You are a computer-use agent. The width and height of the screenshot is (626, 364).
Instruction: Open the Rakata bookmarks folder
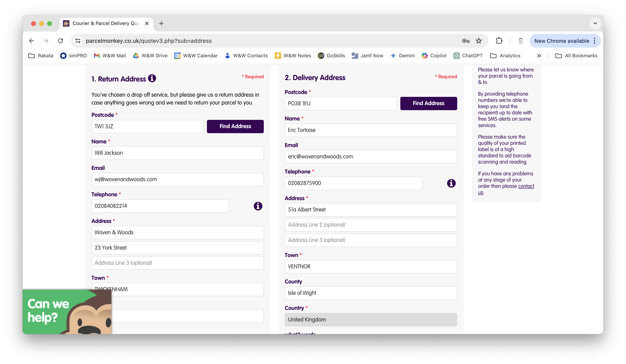click(41, 56)
